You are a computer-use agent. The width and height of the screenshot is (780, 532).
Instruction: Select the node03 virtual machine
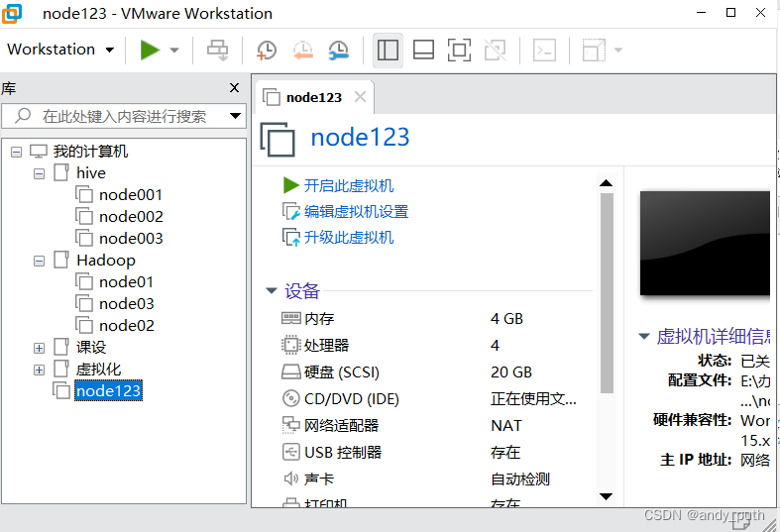point(127,304)
